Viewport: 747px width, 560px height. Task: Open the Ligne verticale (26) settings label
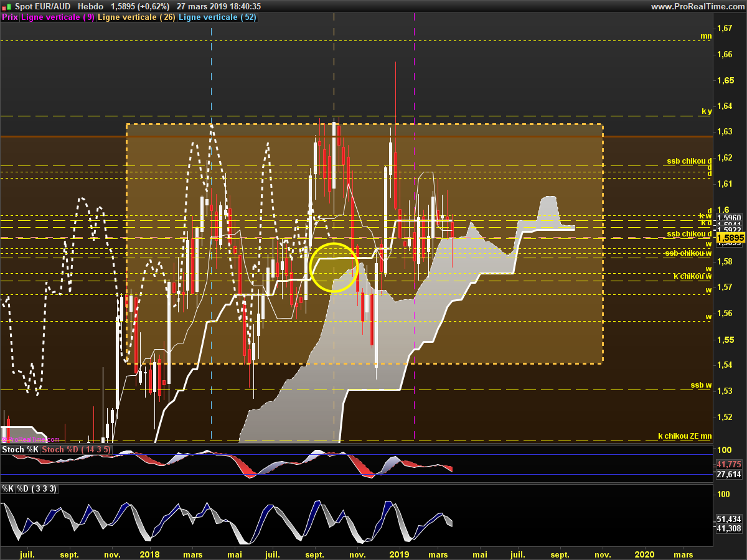[137, 17]
